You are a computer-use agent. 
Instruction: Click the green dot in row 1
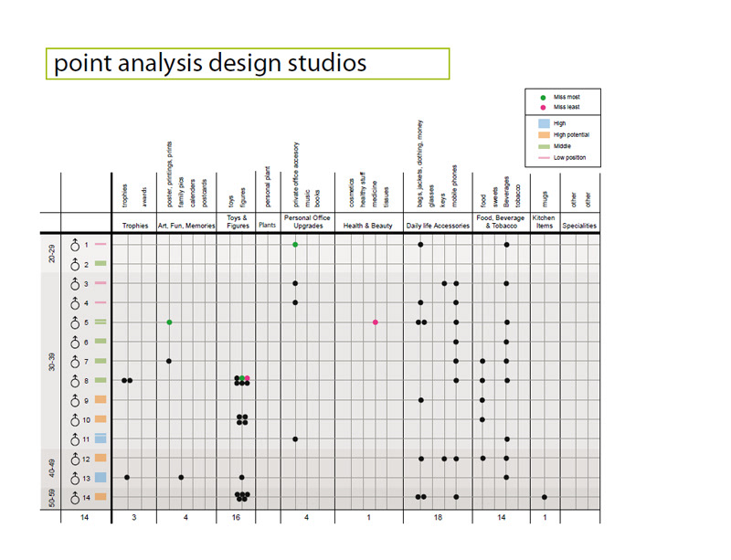click(x=295, y=244)
